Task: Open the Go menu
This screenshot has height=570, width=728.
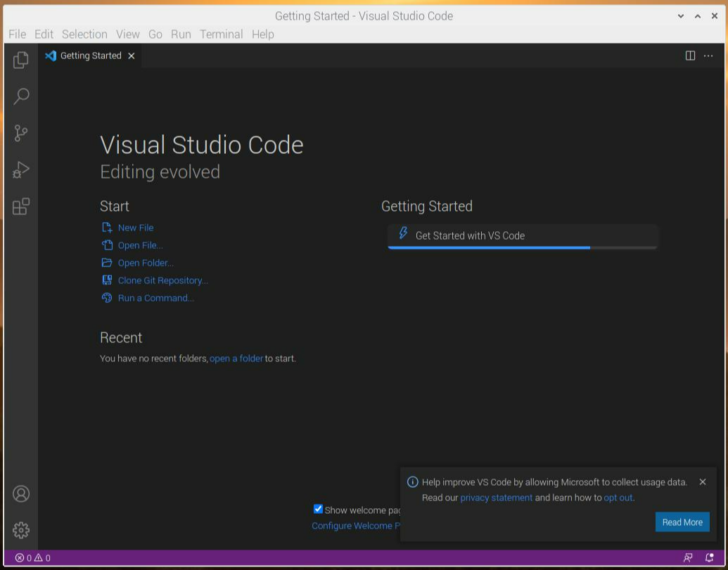Action: point(155,34)
